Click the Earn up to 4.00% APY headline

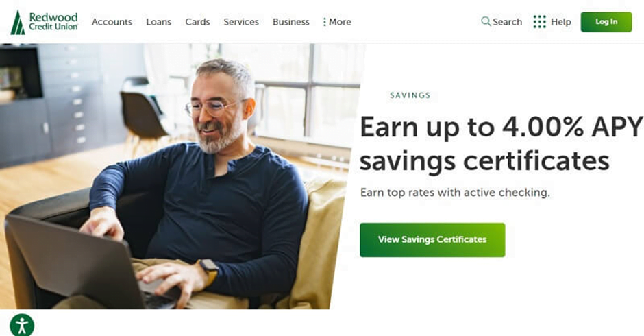pos(501,143)
